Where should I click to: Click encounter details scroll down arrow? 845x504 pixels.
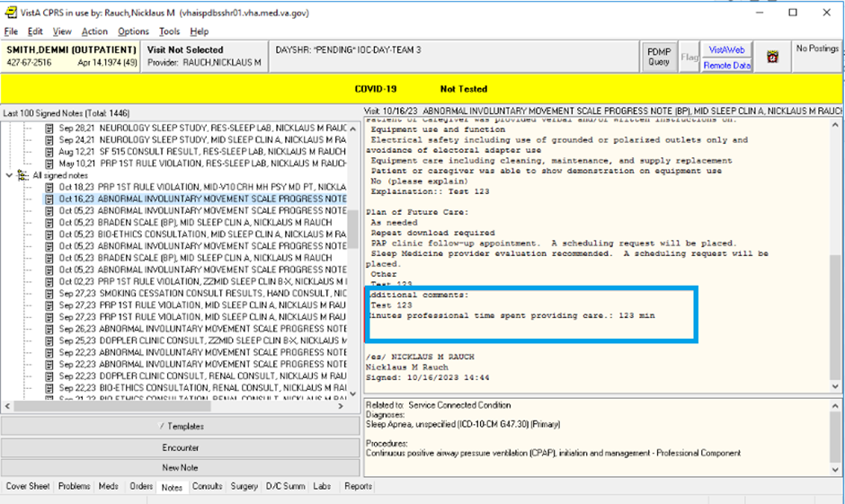coord(835,470)
